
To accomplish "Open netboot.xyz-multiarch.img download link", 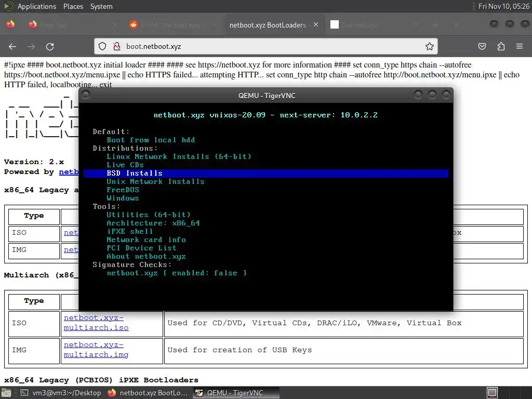I will pyautogui.click(x=96, y=350).
